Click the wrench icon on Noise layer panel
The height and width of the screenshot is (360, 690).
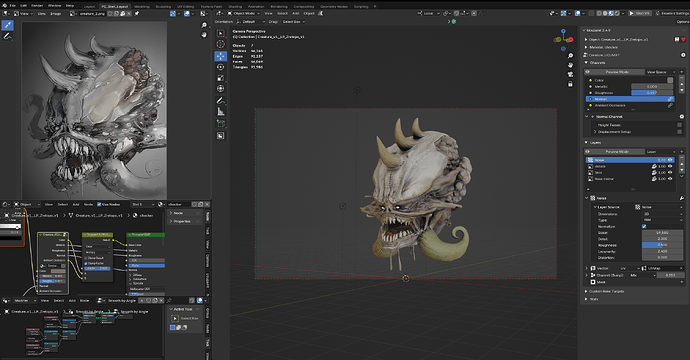click(682, 198)
